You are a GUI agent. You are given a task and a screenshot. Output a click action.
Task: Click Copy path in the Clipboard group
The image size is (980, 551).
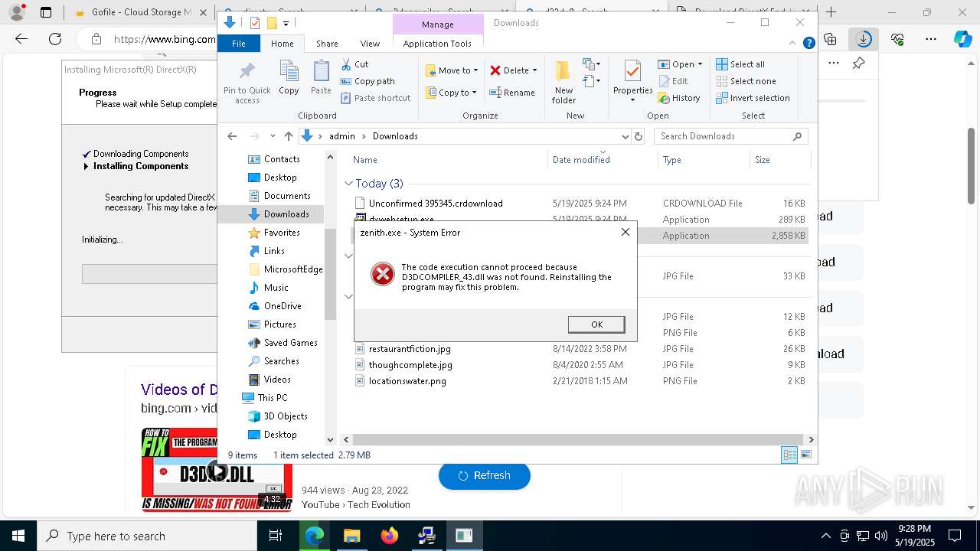coord(367,81)
